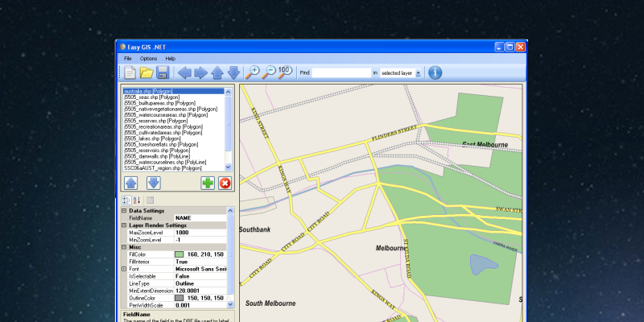Click the FillColor green swatch

pyautogui.click(x=179, y=254)
